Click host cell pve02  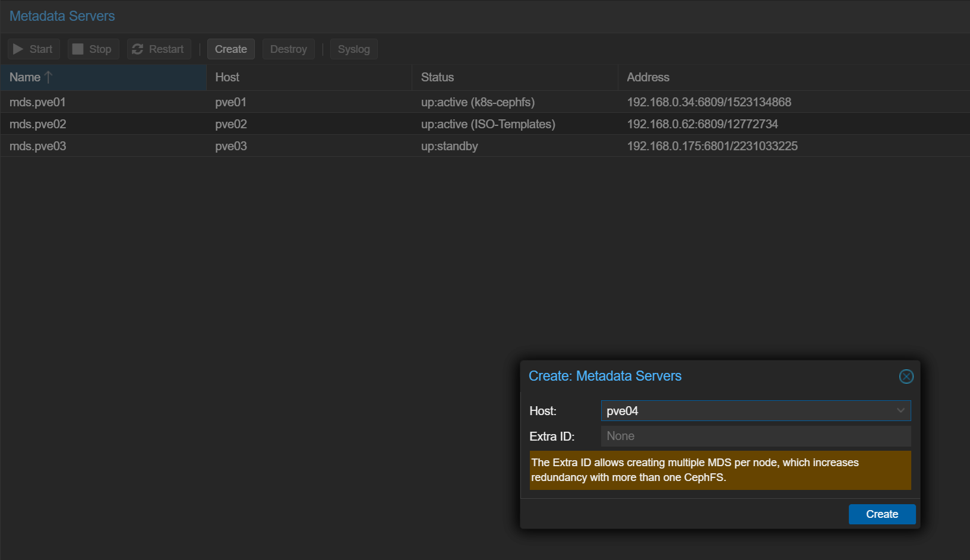[x=230, y=124]
